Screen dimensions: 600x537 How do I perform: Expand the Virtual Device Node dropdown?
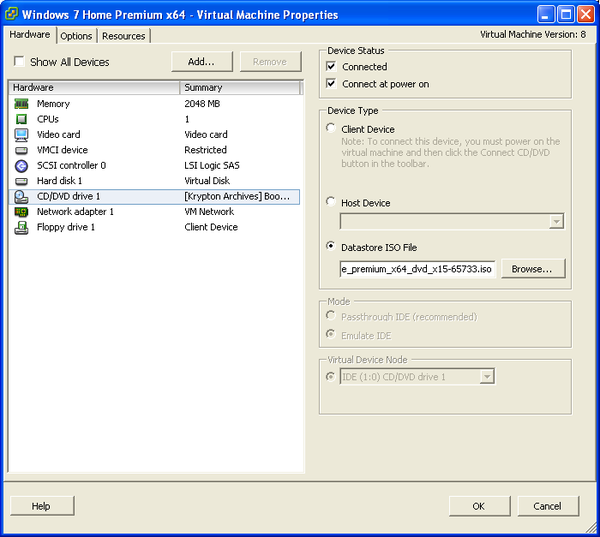coord(486,377)
